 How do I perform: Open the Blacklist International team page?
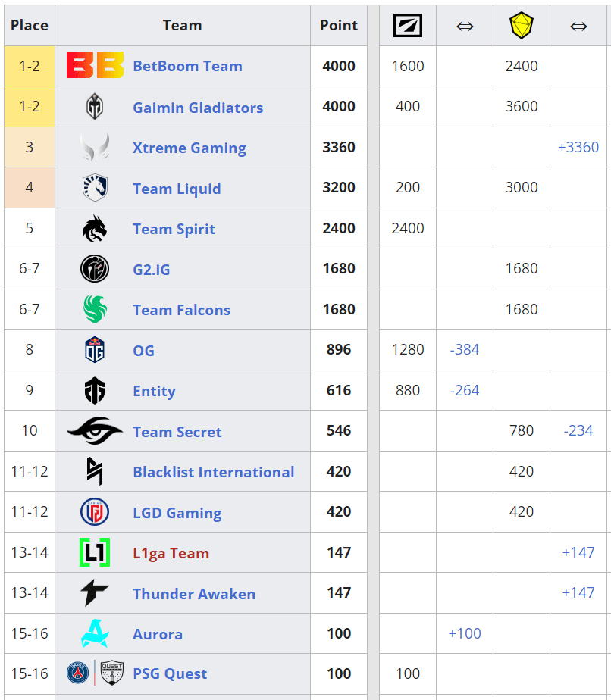pos(214,471)
